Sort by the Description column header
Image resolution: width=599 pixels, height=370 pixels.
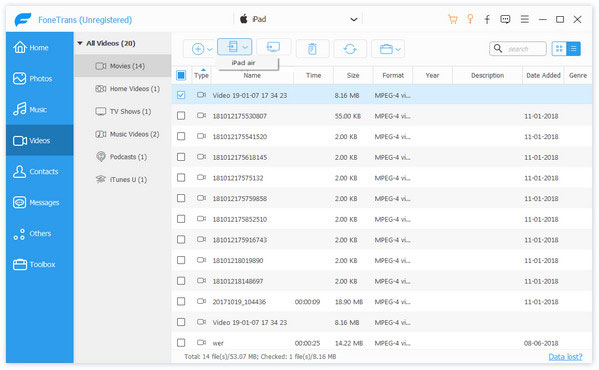pos(487,75)
